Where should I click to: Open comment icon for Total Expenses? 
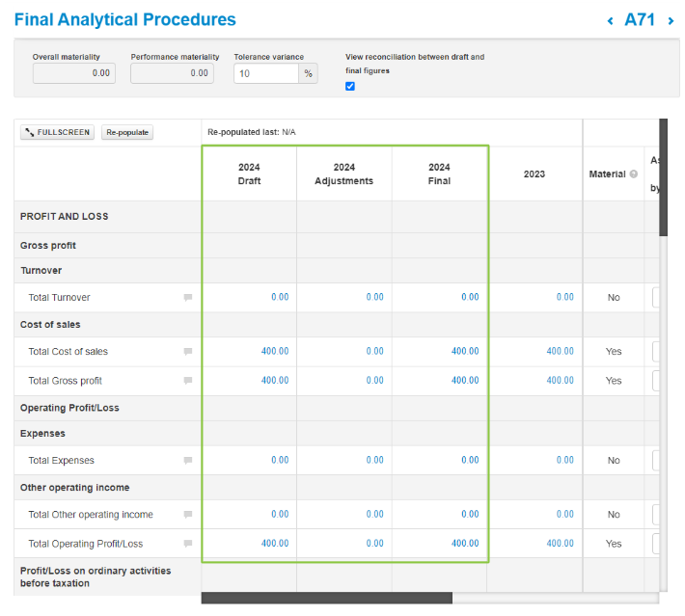[188, 461]
